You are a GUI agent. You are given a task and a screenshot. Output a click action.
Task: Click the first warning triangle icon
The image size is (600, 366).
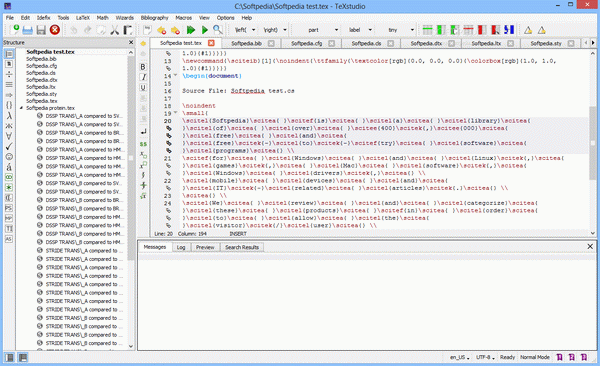528,30
